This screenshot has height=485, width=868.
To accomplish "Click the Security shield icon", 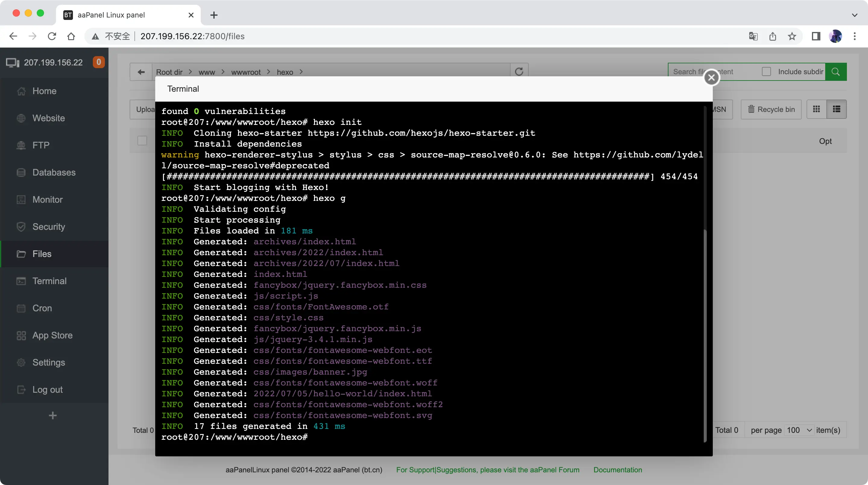I will pyautogui.click(x=21, y=227).
